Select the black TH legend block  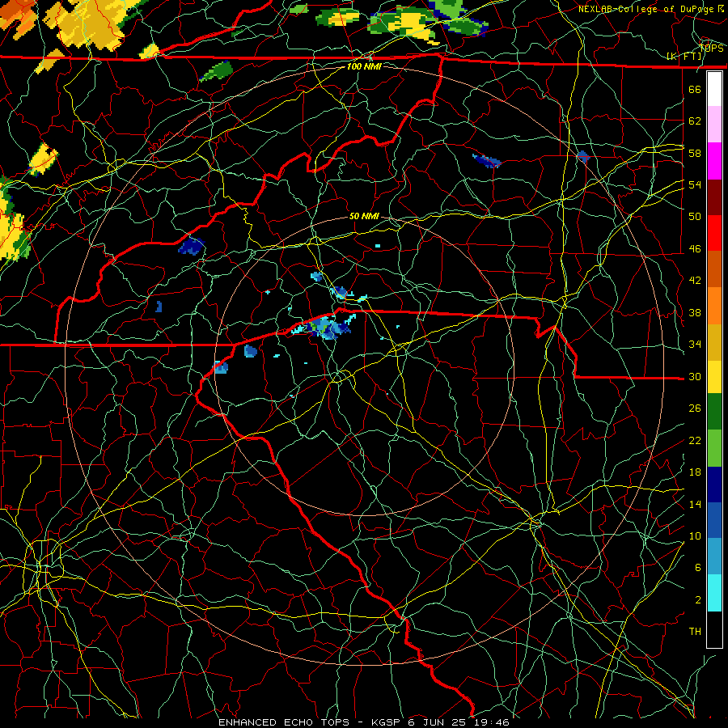point(714,629)
